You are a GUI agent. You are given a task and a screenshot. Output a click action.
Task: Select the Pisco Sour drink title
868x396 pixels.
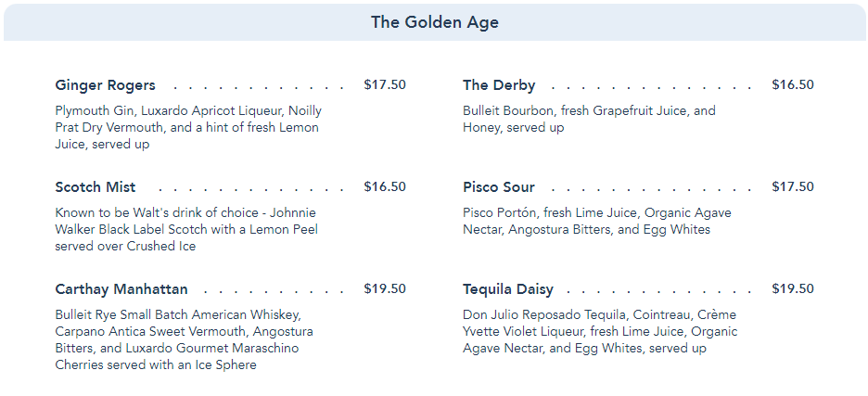pos(499,187)
